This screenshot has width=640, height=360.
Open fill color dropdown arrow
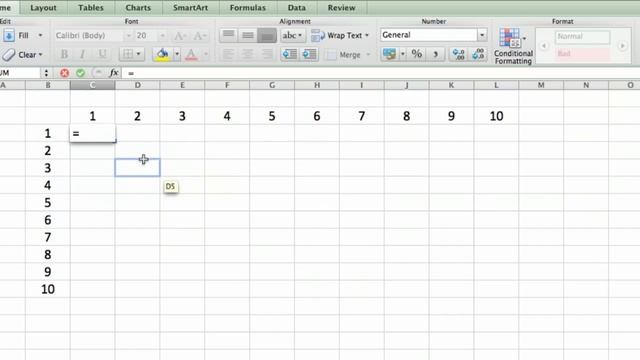(x=177, y=54)
